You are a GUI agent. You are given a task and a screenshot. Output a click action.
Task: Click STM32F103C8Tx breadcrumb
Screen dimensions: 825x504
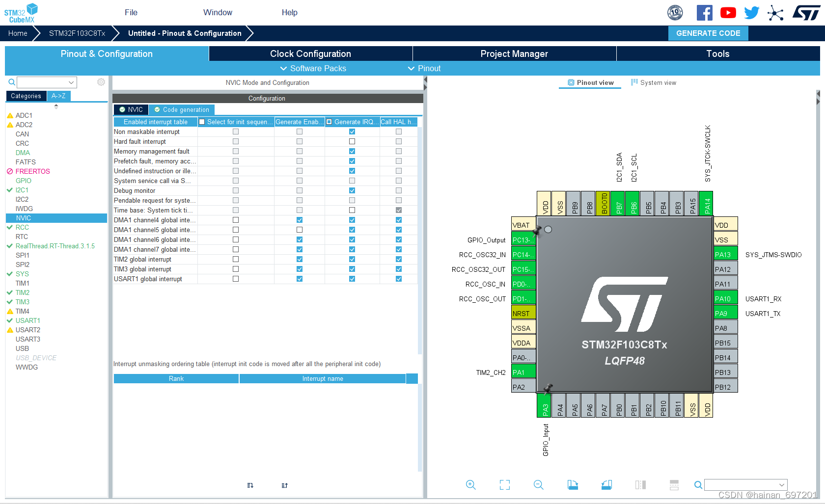tap(77, 33)
